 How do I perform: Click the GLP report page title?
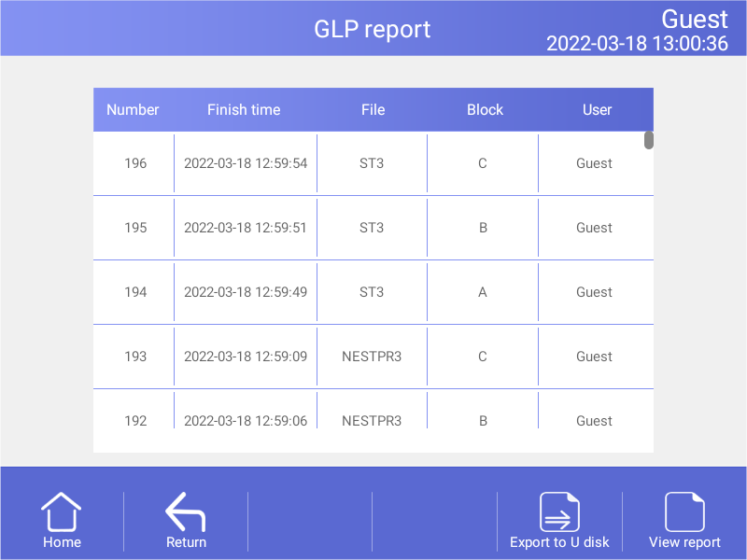coord(372,29)
